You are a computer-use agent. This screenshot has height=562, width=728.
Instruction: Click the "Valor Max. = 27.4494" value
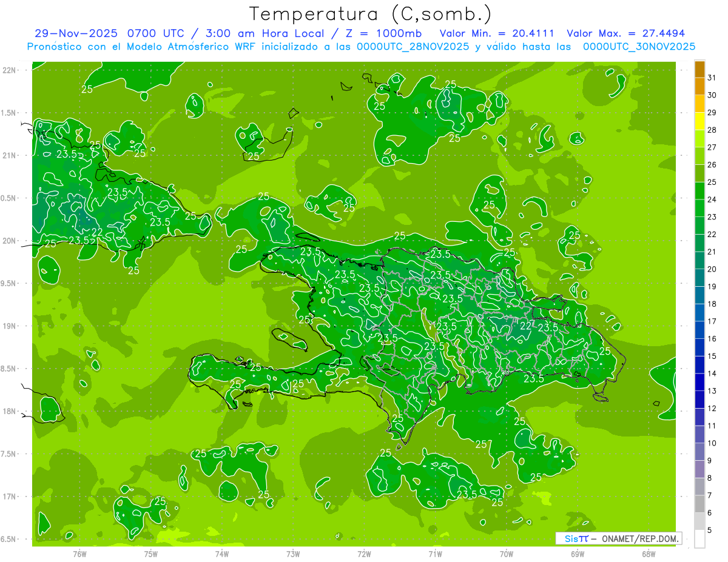[626, 33]
